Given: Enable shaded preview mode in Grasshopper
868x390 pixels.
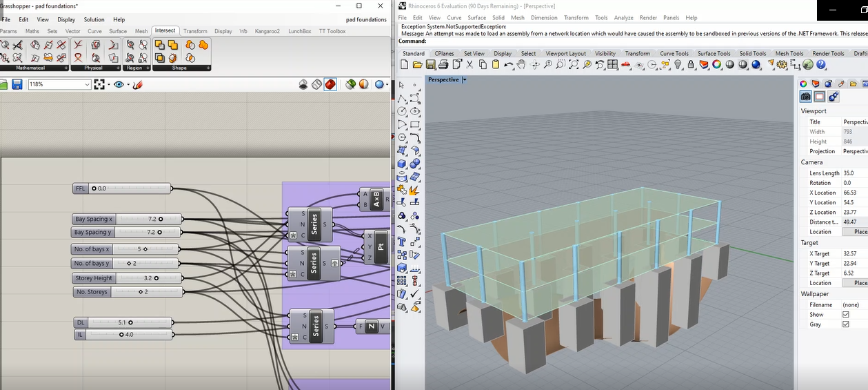Looking at the screenshot, I should [x=330, y=84].
